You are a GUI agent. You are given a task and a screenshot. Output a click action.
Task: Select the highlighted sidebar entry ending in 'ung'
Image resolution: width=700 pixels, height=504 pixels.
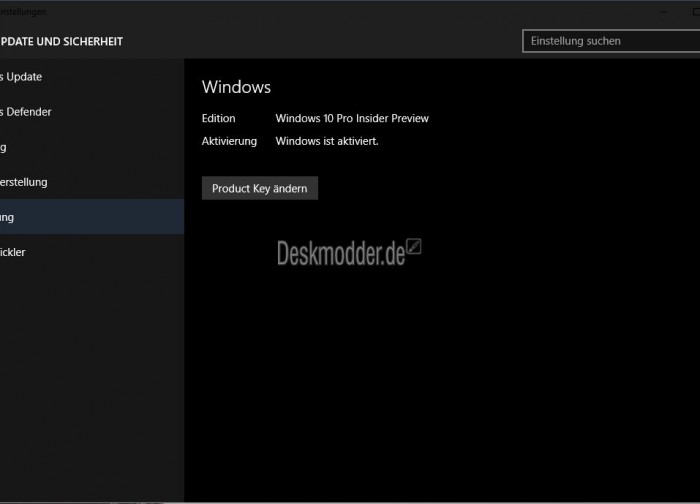coord(92,217)
